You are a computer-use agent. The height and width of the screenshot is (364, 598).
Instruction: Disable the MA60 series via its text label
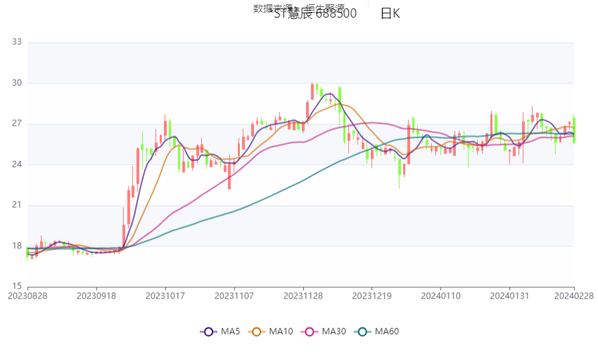[386, 332]
